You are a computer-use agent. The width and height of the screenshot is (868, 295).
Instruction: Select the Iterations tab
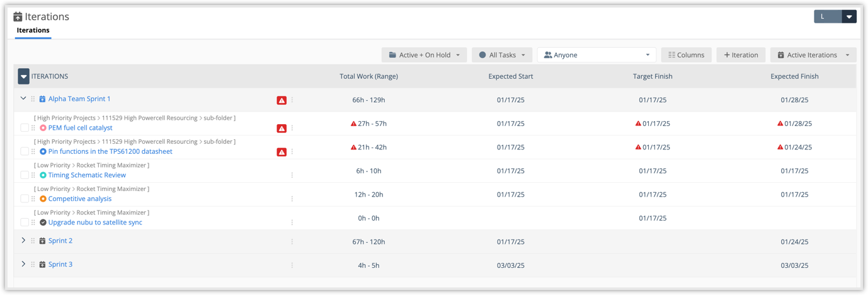[x=33, y=30]
